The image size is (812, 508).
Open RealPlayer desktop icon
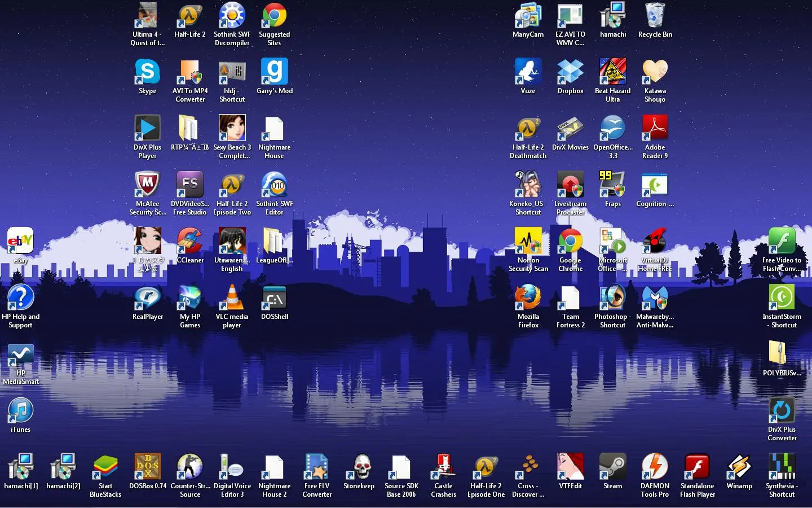point(148,297)
